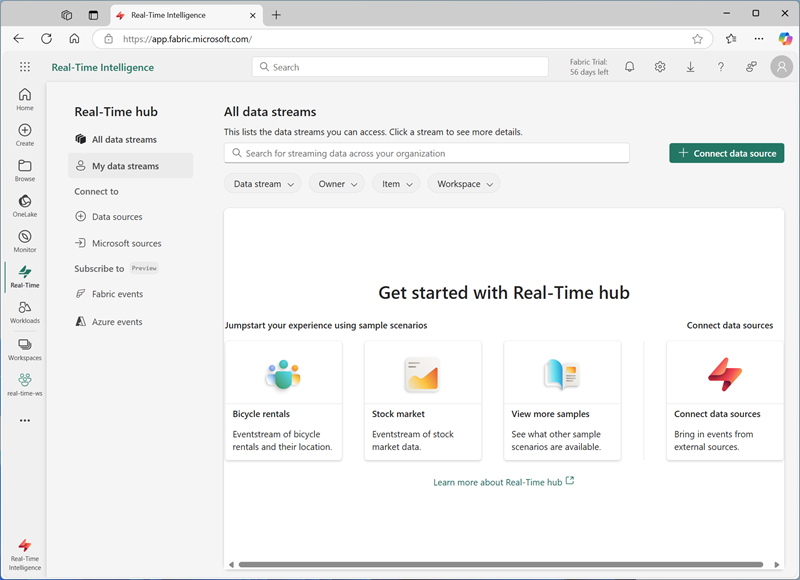This screenshot has height=580, width=800.
Task: Expand the Workspace filter dropdown
Action: point(464,184)
